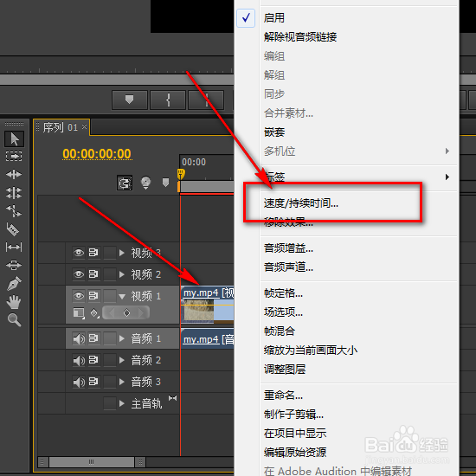This screenshot has width=476, height=476.
Task: Select the Track Select tool
Action: pos(14,156)
